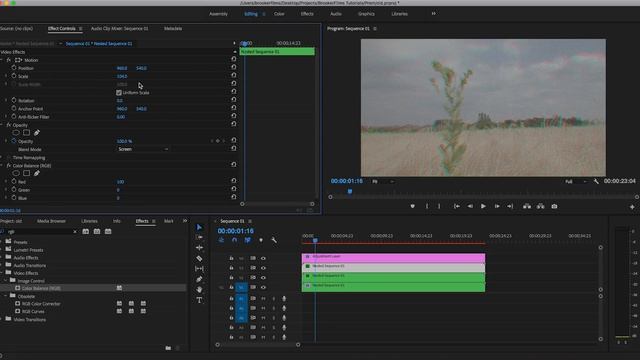Open the Fit zoom level dropdown
The image size is (640, 360).
(x=383, y=181)
